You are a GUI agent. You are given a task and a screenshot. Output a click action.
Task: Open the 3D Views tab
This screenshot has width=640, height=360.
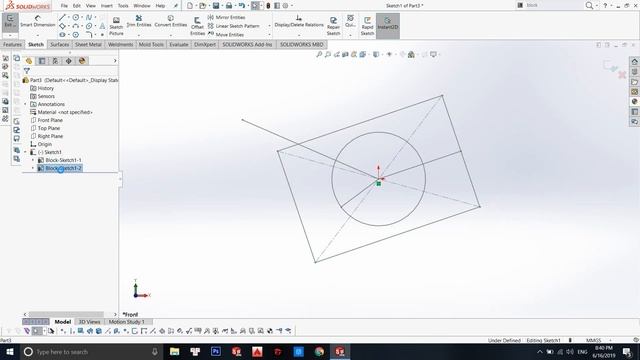click(x=89, y=322)
